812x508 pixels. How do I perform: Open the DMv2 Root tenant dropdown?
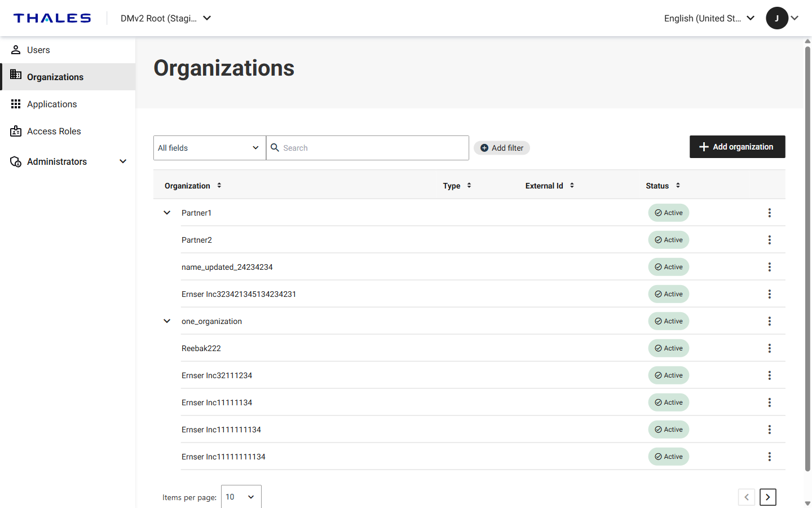click(166, 18)
